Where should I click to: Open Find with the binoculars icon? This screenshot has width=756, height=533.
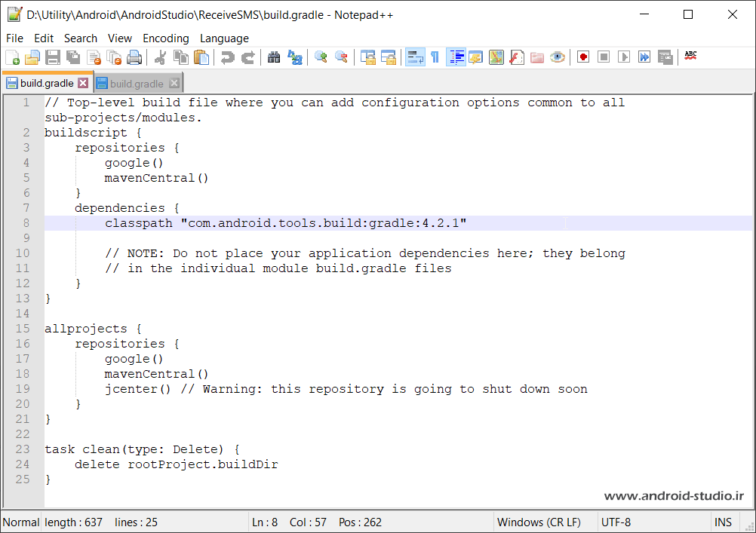click(274, 57)
